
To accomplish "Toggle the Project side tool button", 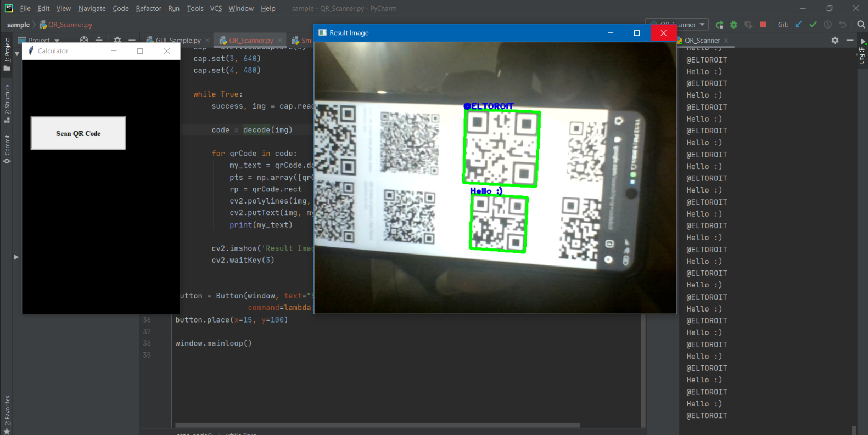I will coord(7,54).
